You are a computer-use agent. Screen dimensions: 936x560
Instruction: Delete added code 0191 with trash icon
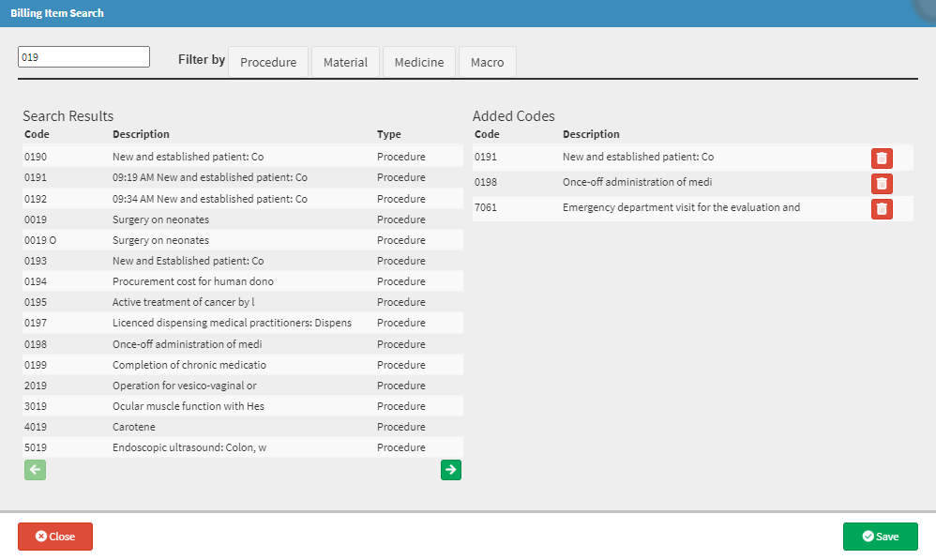(x=882, y=159)
